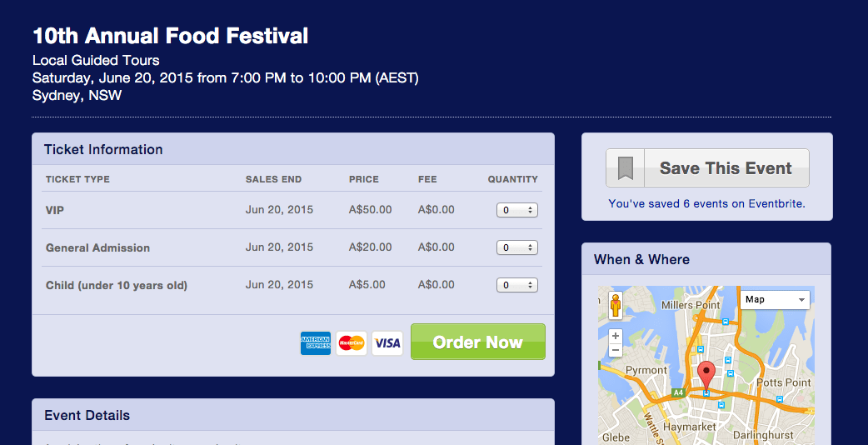Click the Event Details section header
This screenshot has width=868, height=445.
(x=87, y=415)
